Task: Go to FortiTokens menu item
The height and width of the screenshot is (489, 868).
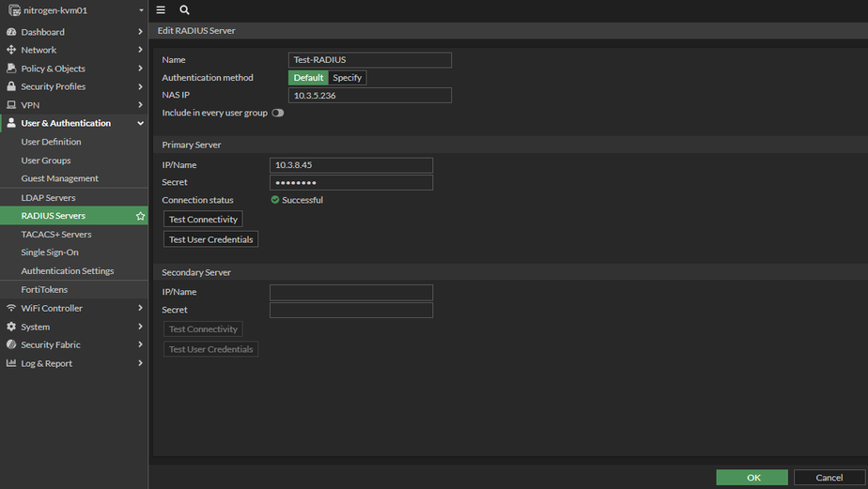Action: tap(44, 290)
